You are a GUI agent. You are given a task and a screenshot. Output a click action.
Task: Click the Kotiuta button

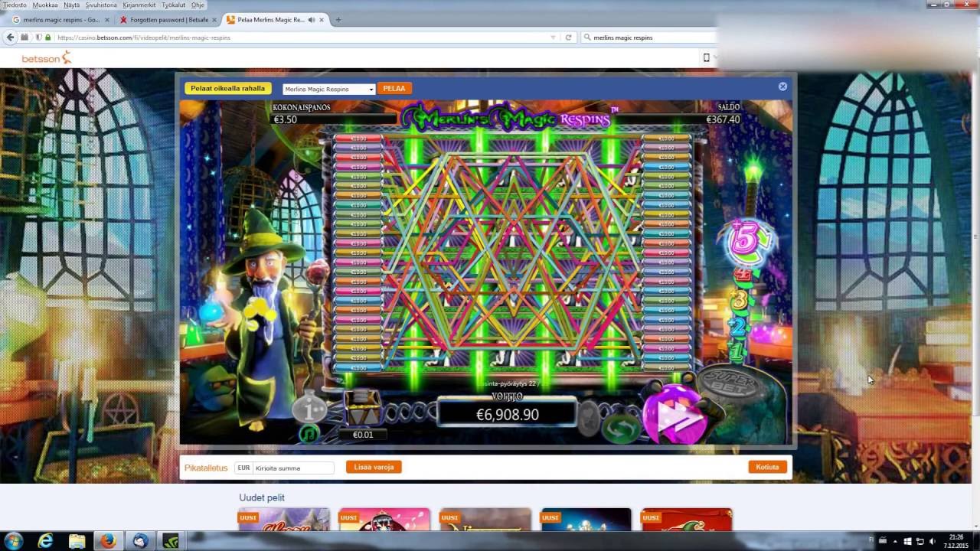(x=767, y=467)
